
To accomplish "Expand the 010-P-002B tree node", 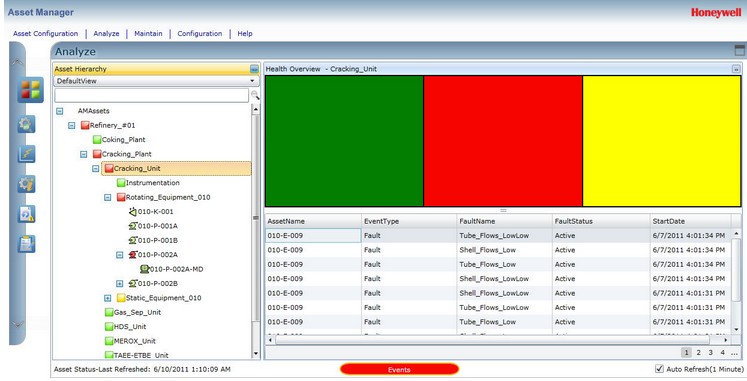I will [120, 283].
